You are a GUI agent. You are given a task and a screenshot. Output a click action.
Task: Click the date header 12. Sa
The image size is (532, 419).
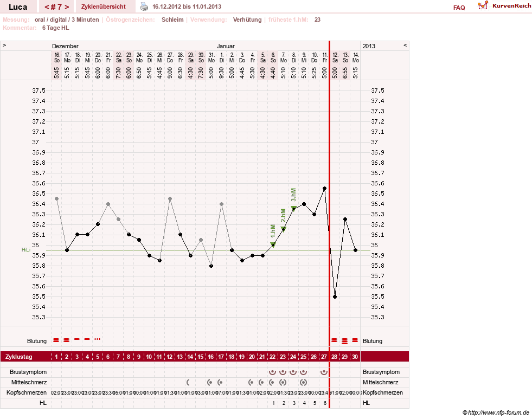[x=335, y=57]
